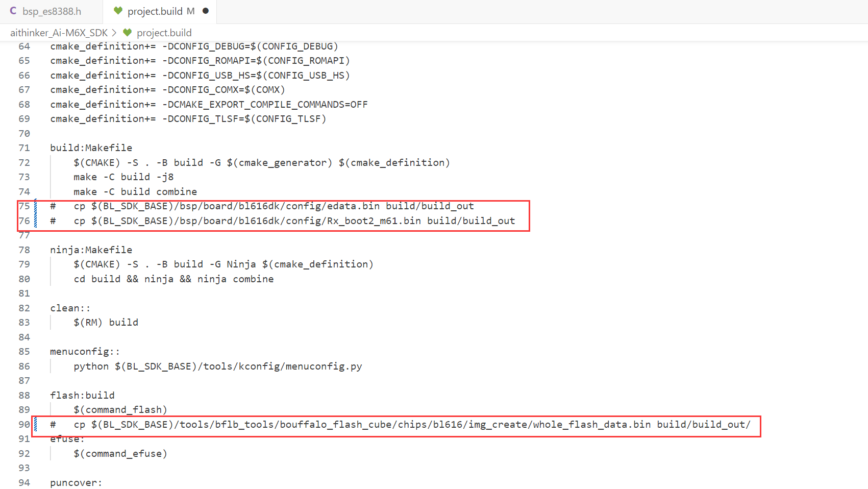Click the $(CMAKE) -S . -B build -G $(cmake_generator) line
The image size is (868, 489).
click(x=261, y=163)
